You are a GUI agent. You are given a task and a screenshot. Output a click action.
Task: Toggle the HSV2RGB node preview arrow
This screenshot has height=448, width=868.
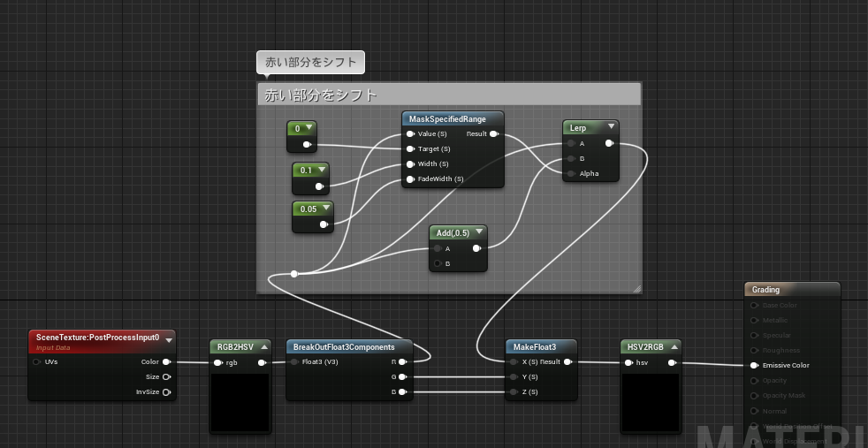click(x=674, y=346)
